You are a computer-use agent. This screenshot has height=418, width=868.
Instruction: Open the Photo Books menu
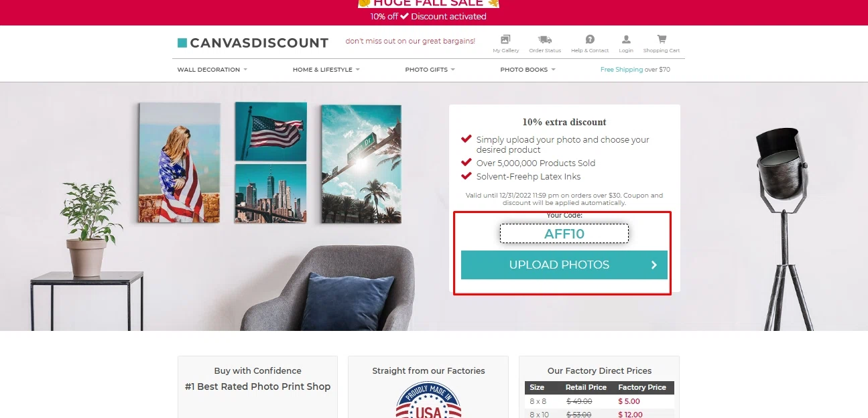click(528, 70)
